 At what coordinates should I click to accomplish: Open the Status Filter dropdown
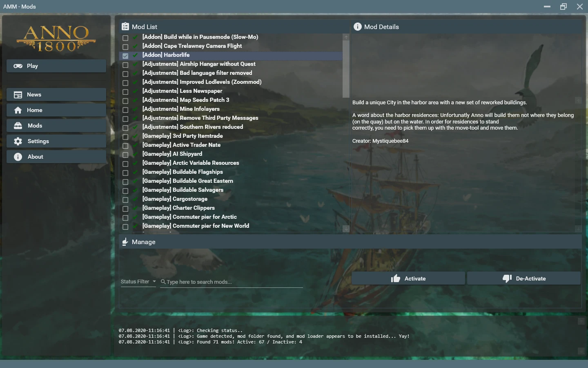pos(138,282)
